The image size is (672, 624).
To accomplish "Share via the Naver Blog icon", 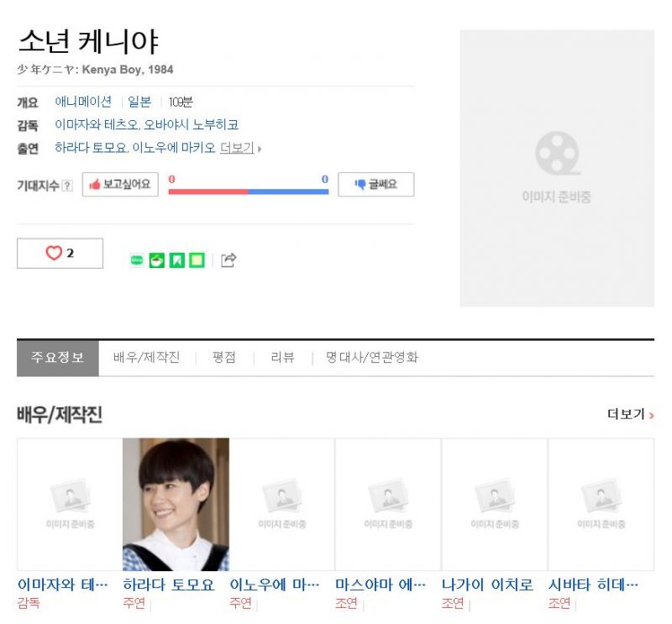I will [137, 260].
